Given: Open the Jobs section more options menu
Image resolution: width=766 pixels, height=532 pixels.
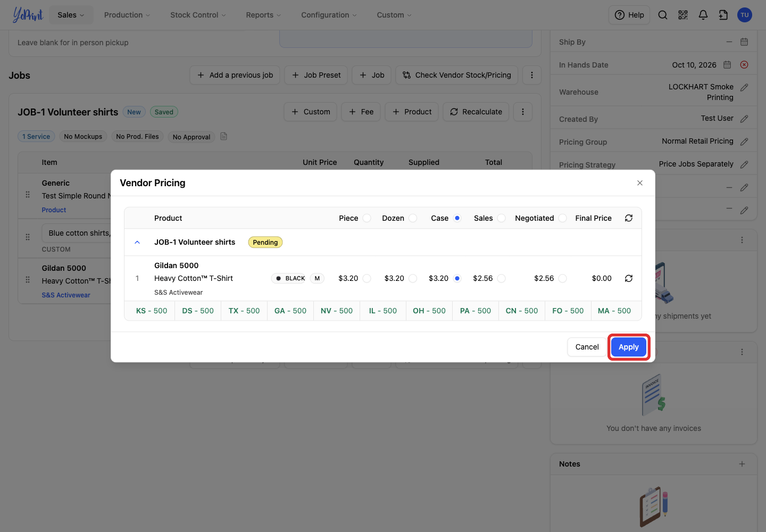Looking at the screenshot, I should pos(532,75).
